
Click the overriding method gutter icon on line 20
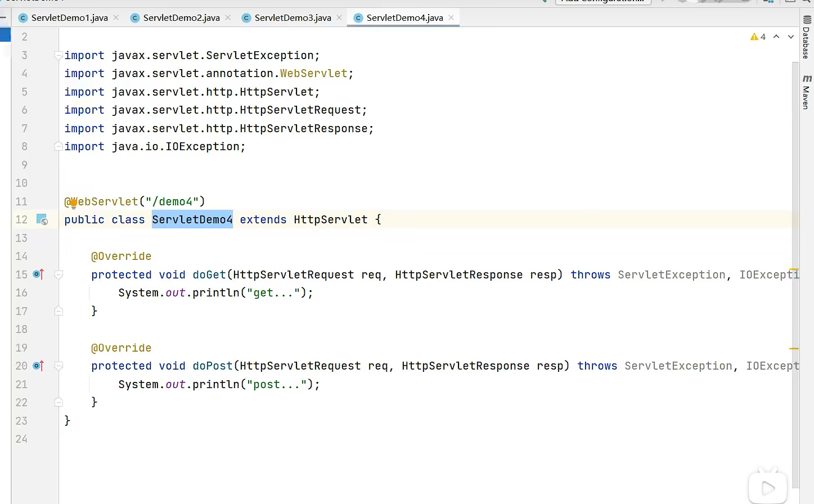coord(38,366)
